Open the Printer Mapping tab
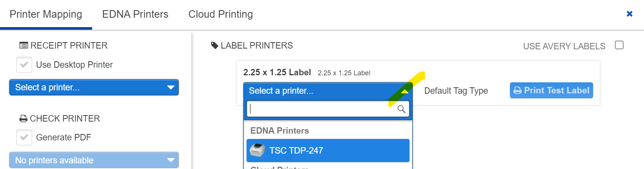Screen dimensions: 644x169 click(x=46, y=14)
